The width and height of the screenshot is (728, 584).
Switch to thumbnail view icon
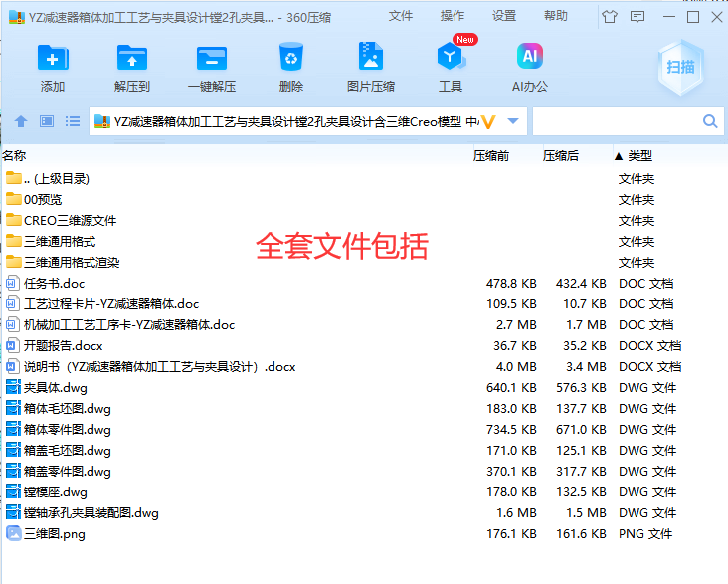[47, 121]
